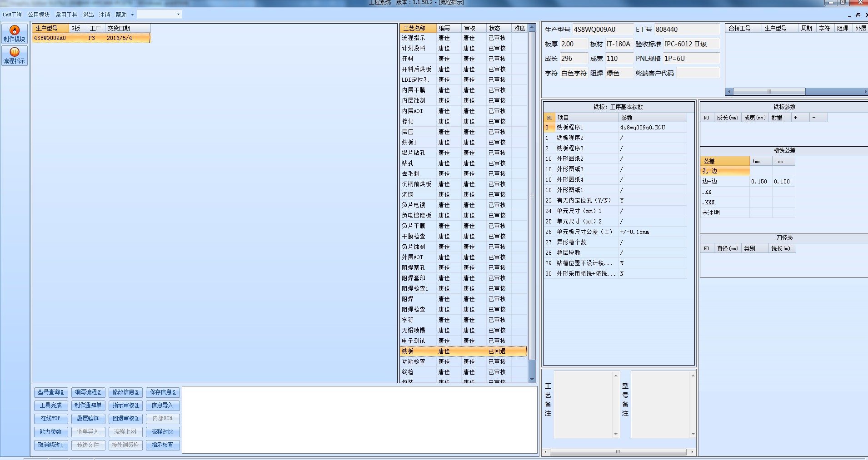Click the 制作通知单 button
The width and height of the screenshot is (868, 460).
pyautogui.click(x=88, y=406)
